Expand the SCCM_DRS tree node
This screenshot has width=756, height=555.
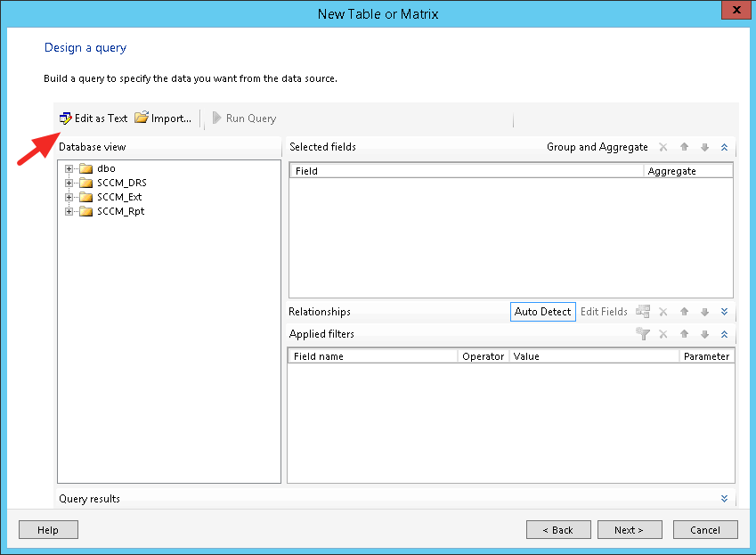tap(69, 183)
